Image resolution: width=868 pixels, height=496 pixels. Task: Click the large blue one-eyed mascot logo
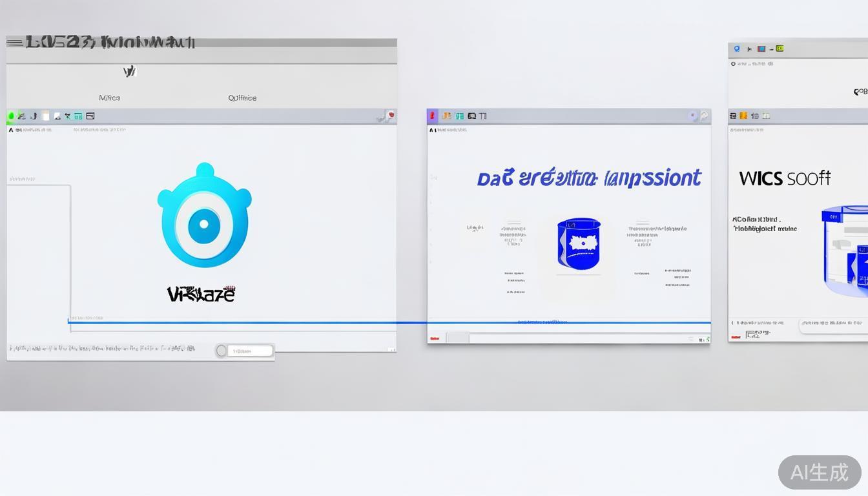click(x=204, y=215)
